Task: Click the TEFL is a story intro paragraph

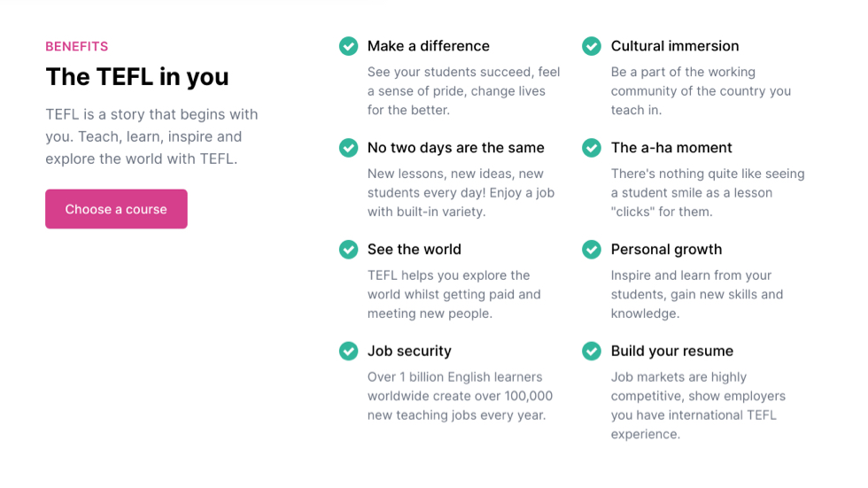Action: [151, 137]
